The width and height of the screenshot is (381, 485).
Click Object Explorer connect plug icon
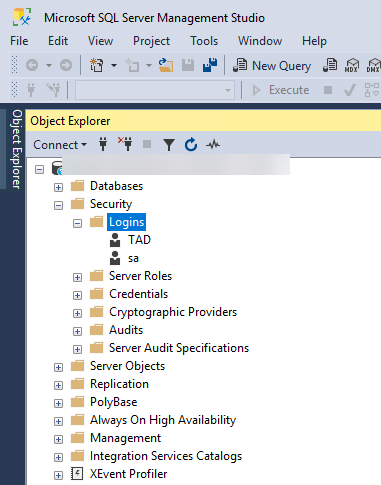[103, 145]
